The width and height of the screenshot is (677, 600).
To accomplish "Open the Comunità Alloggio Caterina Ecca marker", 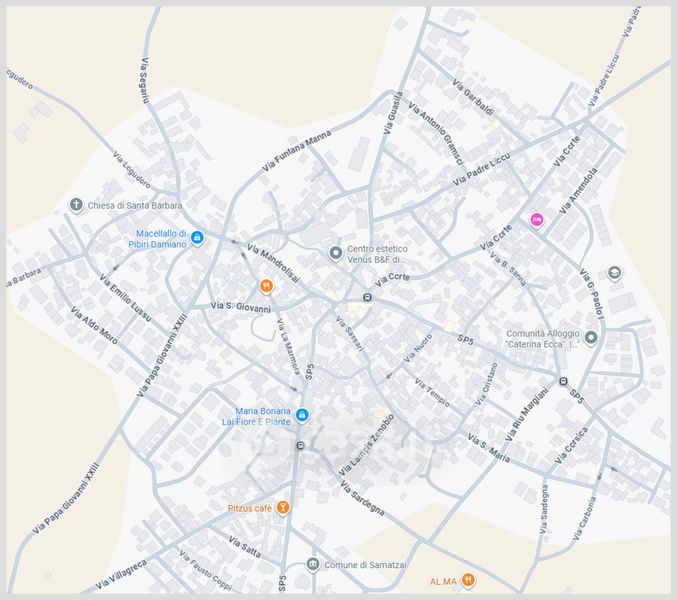I will [591, 337].
